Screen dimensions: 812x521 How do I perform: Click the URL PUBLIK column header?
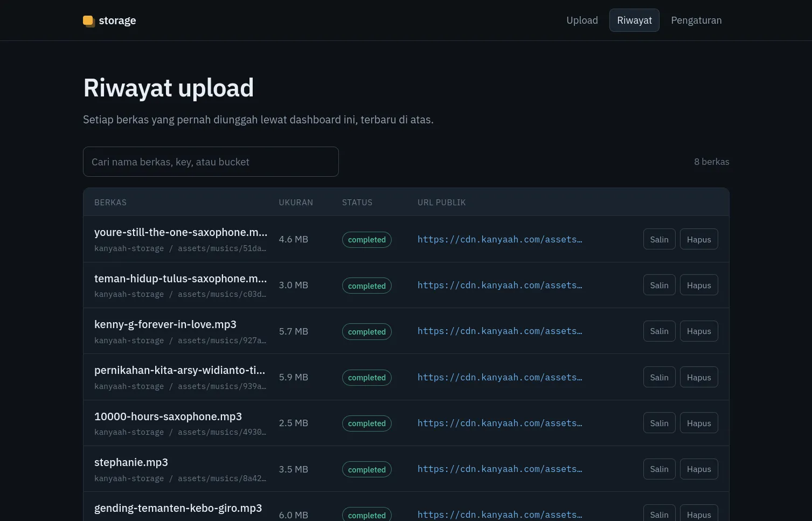click(x=442, y=203)
